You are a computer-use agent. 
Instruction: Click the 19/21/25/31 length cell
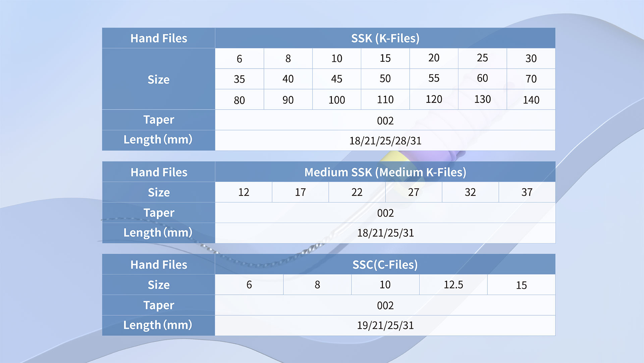coord(385,325)
